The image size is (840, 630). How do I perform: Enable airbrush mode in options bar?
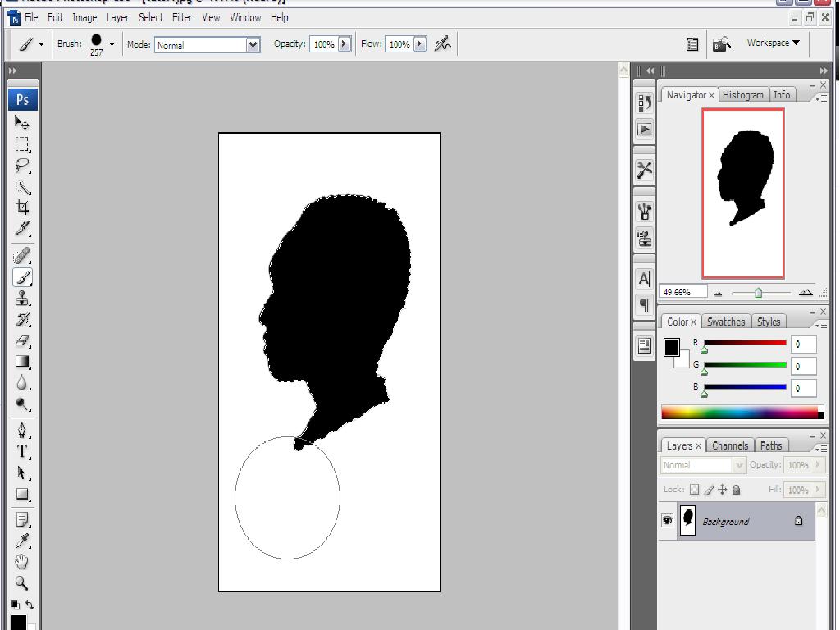(442, 44)
